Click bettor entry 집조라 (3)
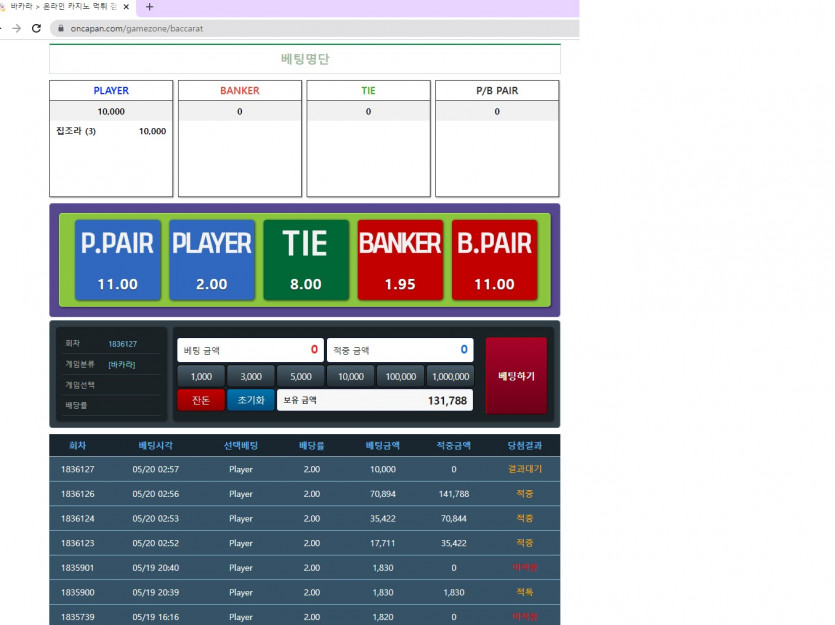This screenshot has height=625, width=835. pyautogui.click(x=76, y=131)
